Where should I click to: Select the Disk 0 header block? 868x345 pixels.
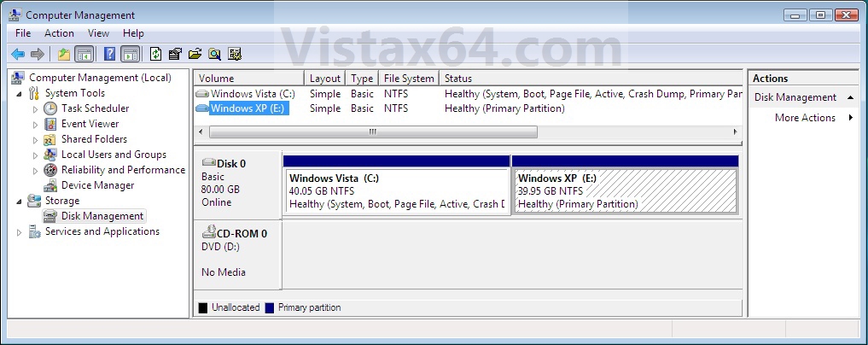(237, 184)
